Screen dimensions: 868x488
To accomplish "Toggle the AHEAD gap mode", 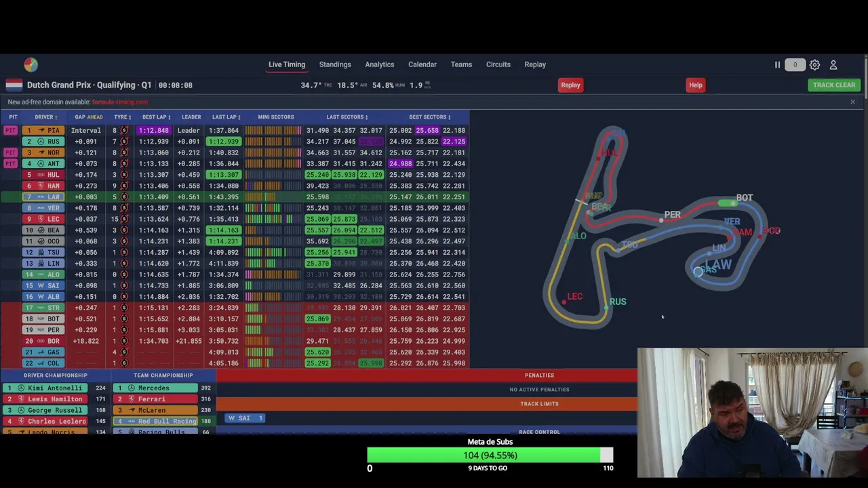I will point(94,117).
